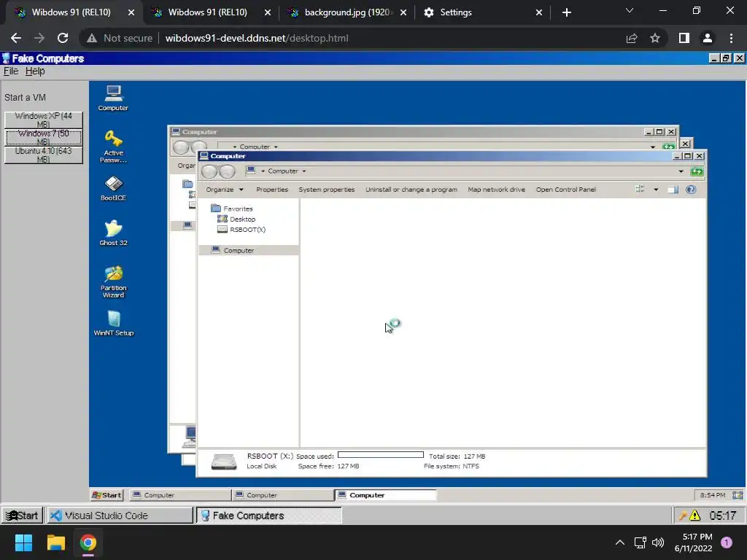Click the RSBOOT drive icon in details pane
This screenshot has height=560, width=747.
pos(224,462)
